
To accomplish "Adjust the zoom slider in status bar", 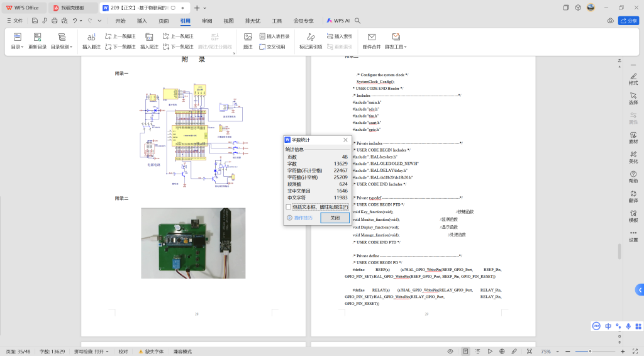I will coord(590,351).
